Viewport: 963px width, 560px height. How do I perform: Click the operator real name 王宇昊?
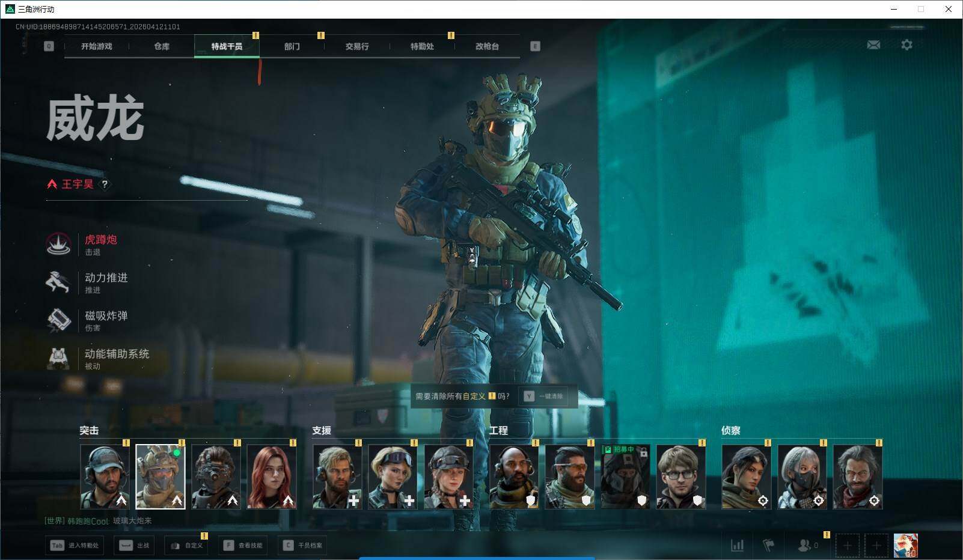pyautogui.click(x=78, y=184)
